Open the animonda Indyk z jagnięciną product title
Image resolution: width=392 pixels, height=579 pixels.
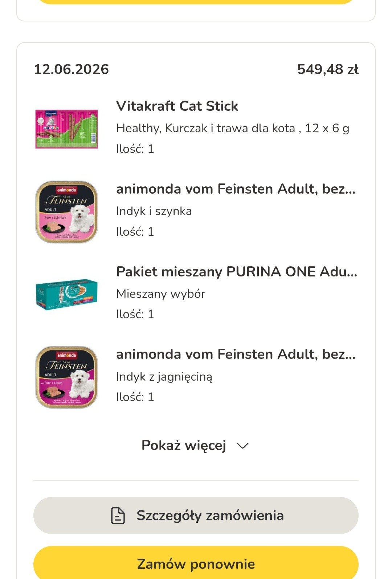point(236,354)
